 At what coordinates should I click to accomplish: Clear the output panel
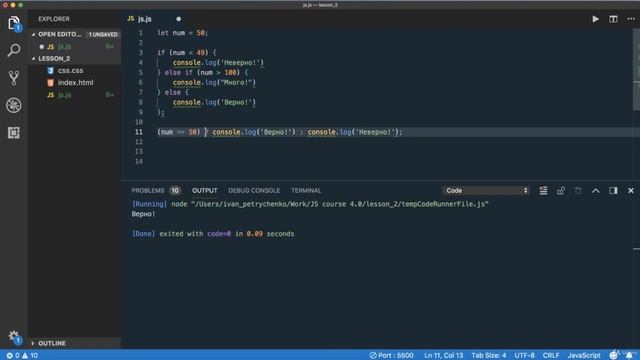pyautogui.click(x=543, y=191)
